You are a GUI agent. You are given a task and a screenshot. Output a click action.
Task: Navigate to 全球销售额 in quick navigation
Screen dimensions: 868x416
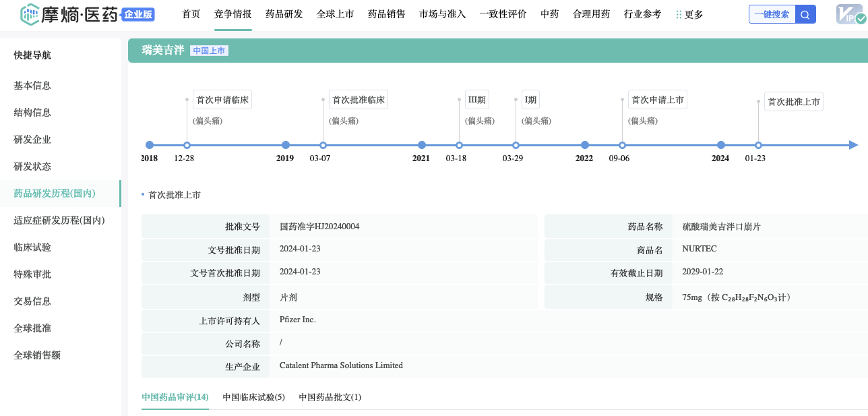[37, 355]
